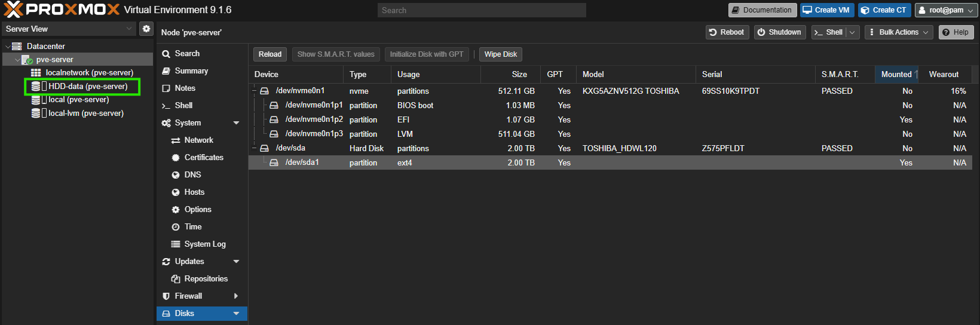Select the HDD-data storage icon in tree
This screenshot has height=325, width=980.
pos(36,86)
